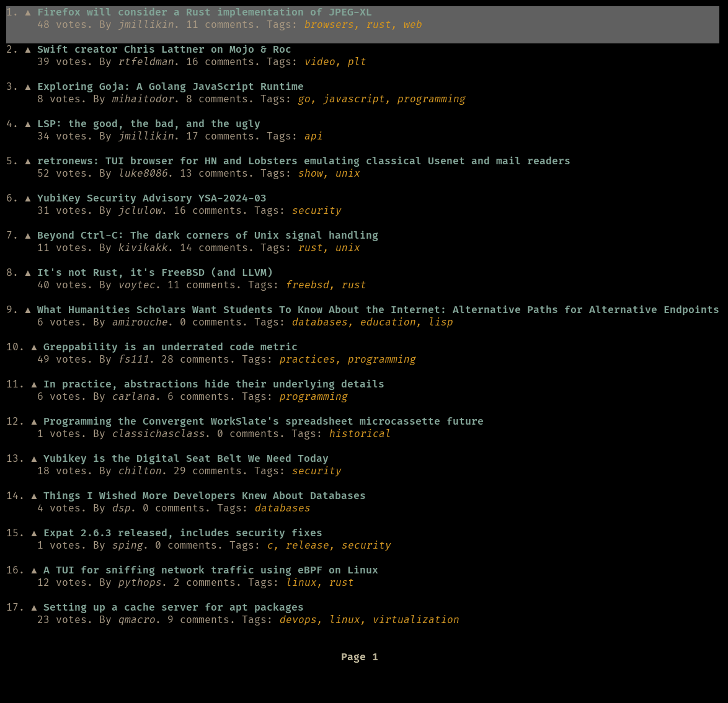Open Beyond Ctrl-C Unix signal handling story

pyautogui.click(x=207, y=236)
